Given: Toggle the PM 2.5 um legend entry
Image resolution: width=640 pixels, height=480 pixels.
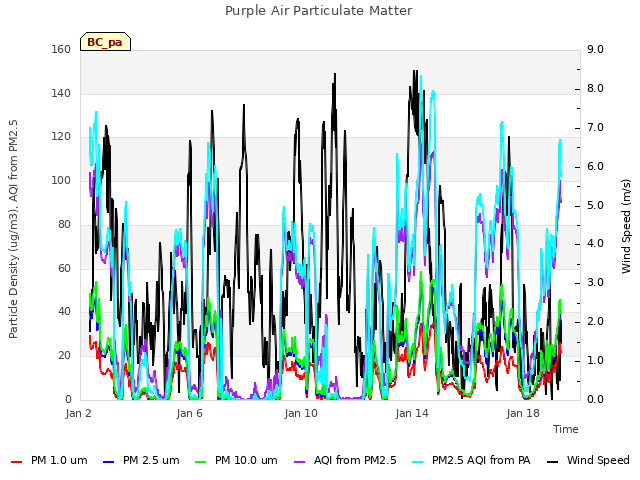Looking at the screenshot, I should click(141, 460).
